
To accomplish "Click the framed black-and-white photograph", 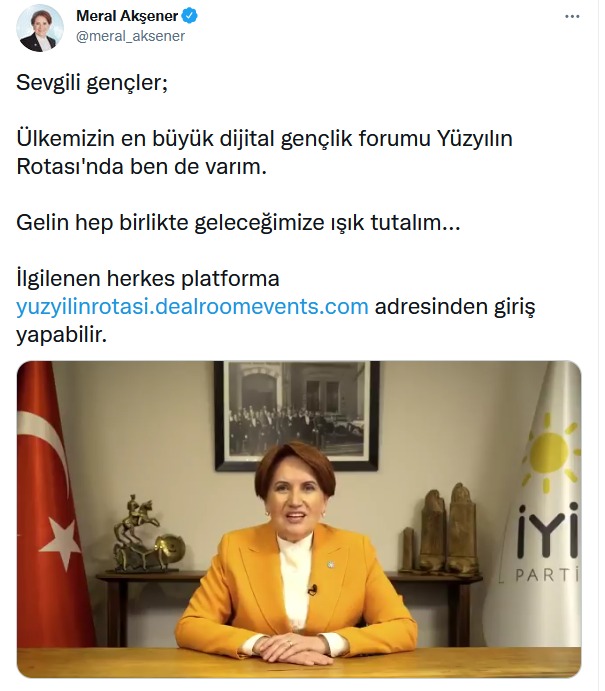I will coord(297,415).
